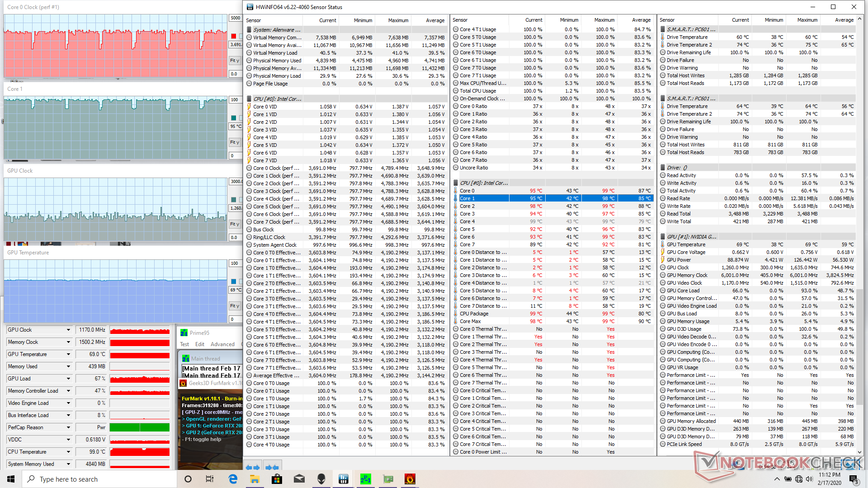This screenshot has height=488, width=868.
Task: Click the HWiNFO64 taskbar icon
Action: point(343,479)
